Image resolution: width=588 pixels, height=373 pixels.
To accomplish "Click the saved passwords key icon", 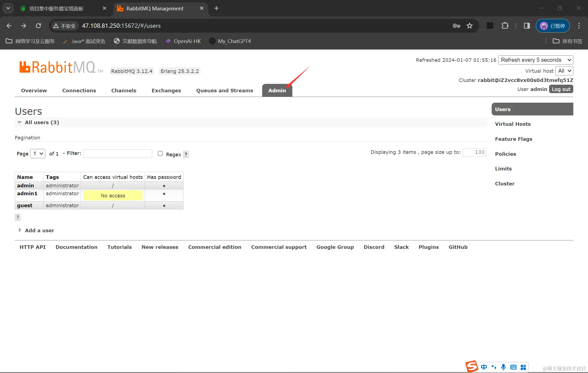I will pos(456,26).
